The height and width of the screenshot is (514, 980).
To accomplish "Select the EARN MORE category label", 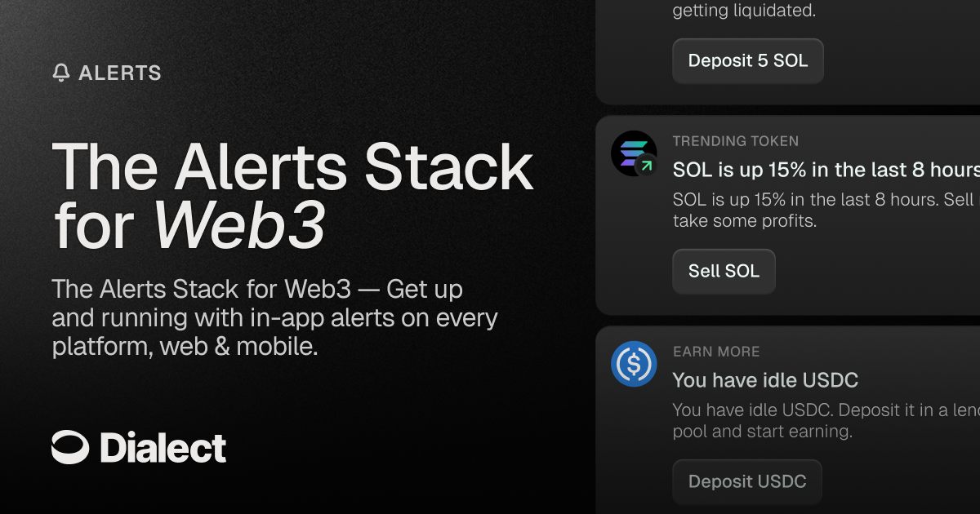I will (716, 352).
